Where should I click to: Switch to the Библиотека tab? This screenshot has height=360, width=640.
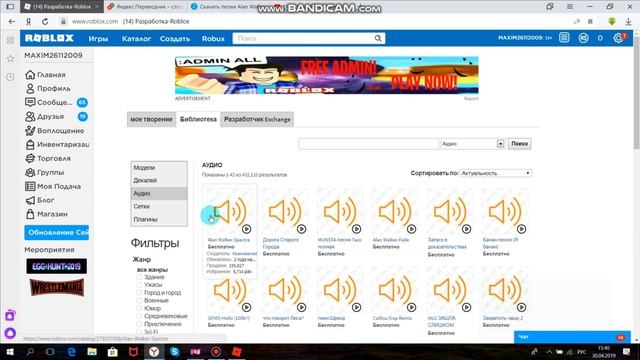(198, 119)
